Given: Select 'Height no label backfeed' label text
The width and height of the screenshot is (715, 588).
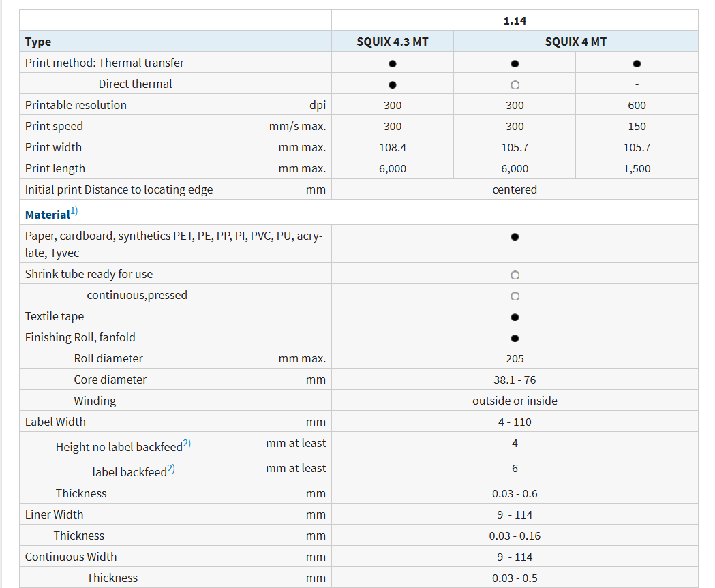Looking at the screenshot, I should coord(119,447).
